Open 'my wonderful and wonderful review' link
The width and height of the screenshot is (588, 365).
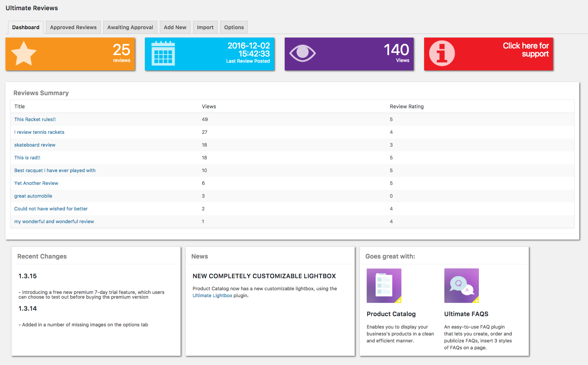(x=54, y=222)
